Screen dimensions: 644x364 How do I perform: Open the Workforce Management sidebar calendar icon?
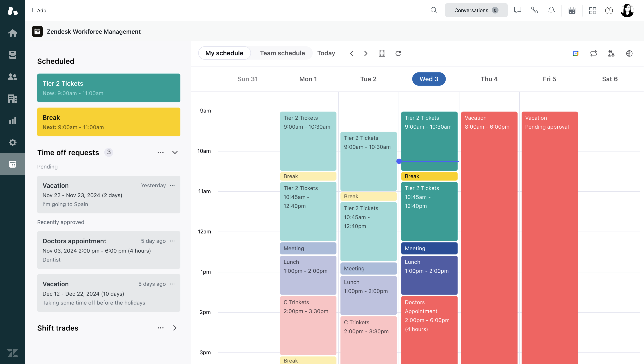[x=12, y=164]
